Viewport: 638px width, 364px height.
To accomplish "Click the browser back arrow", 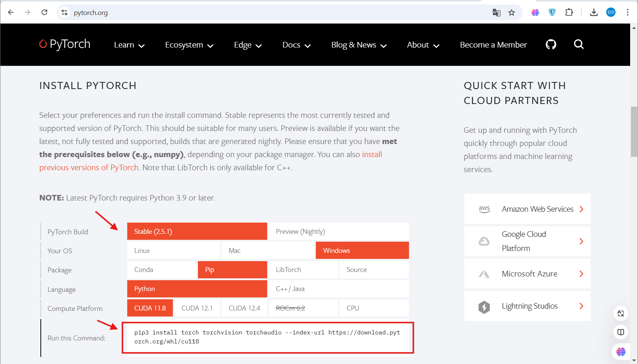I will (x=11, y=12).
